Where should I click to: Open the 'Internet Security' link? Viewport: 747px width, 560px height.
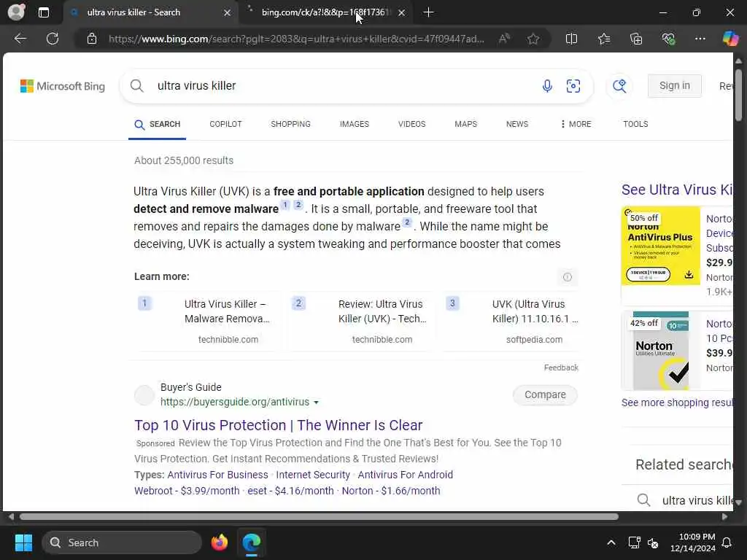pyautogui.click(x=313, y=475)
